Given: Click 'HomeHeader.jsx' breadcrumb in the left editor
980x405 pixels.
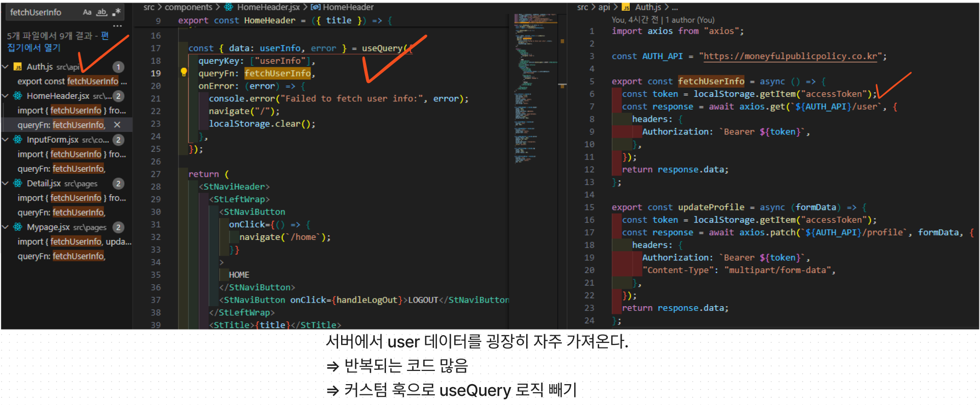Looking at the screenshot, I should (268, 7).
